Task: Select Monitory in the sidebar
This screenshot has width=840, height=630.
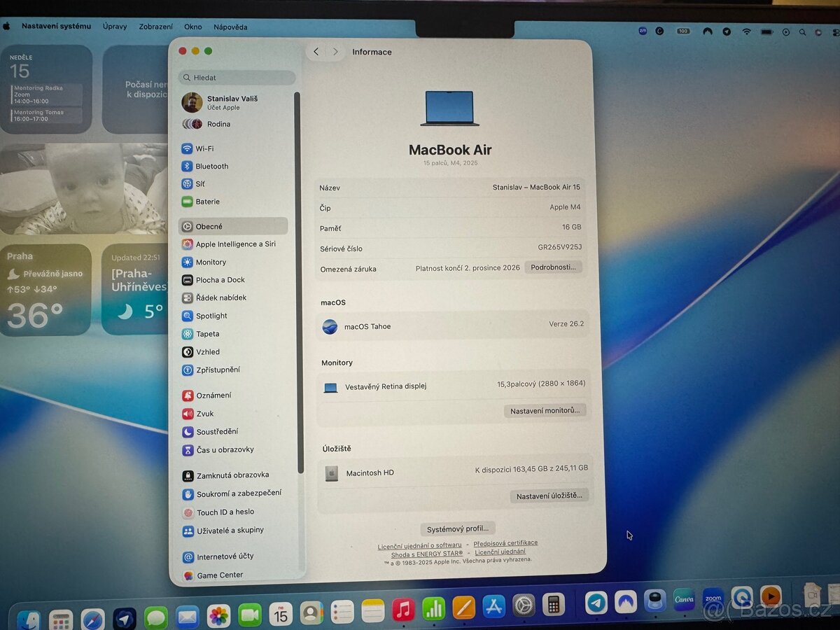Action: pos(212,262)
